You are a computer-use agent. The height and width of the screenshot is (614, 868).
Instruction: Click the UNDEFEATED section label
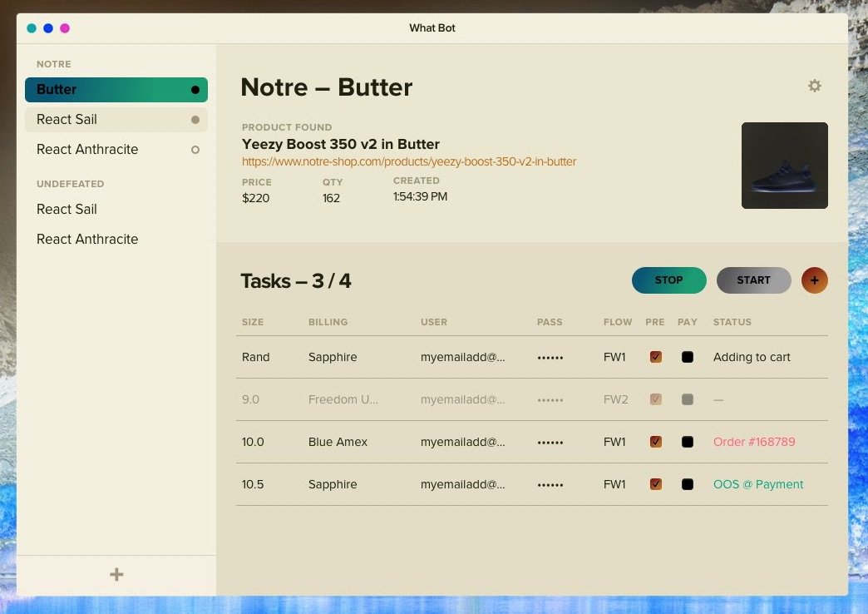[x=71, y=184]
